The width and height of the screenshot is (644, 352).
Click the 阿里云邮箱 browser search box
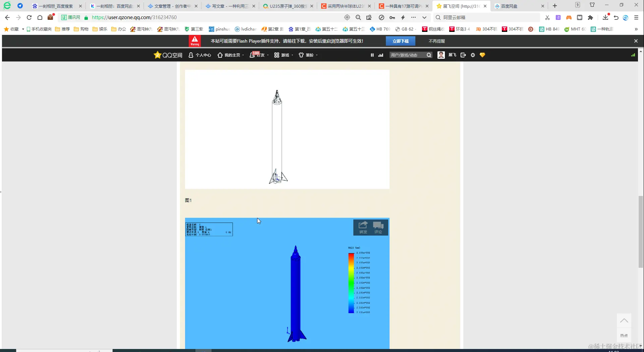487,17
